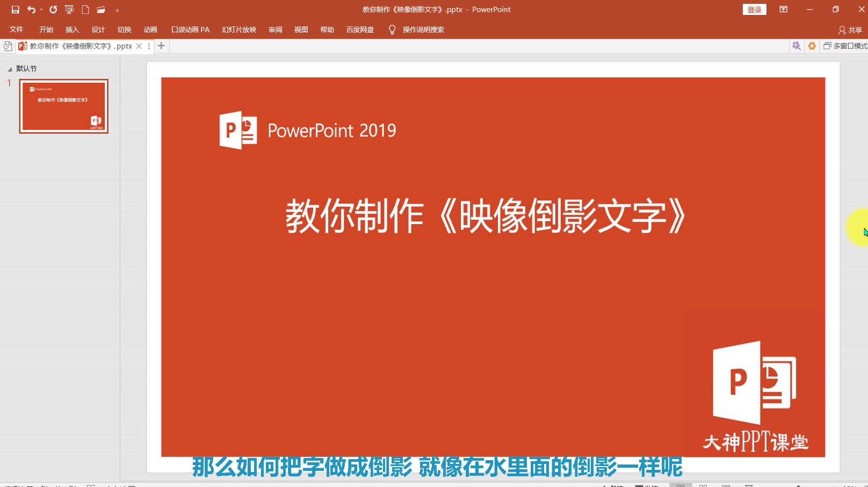Open the 切换 ribbon tab
The height and width of the screenshot is (487, 868).
pos(125,30)
